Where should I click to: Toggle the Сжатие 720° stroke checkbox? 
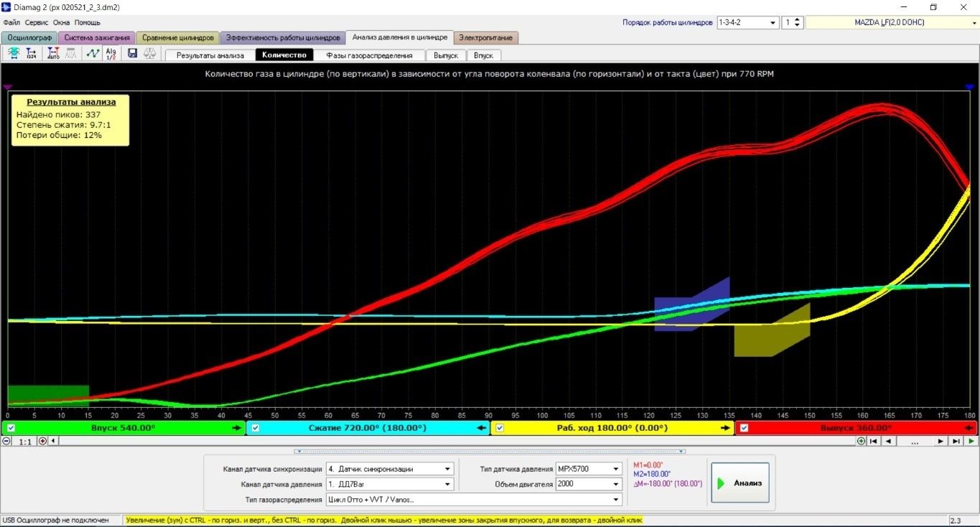tap(256, 428)
